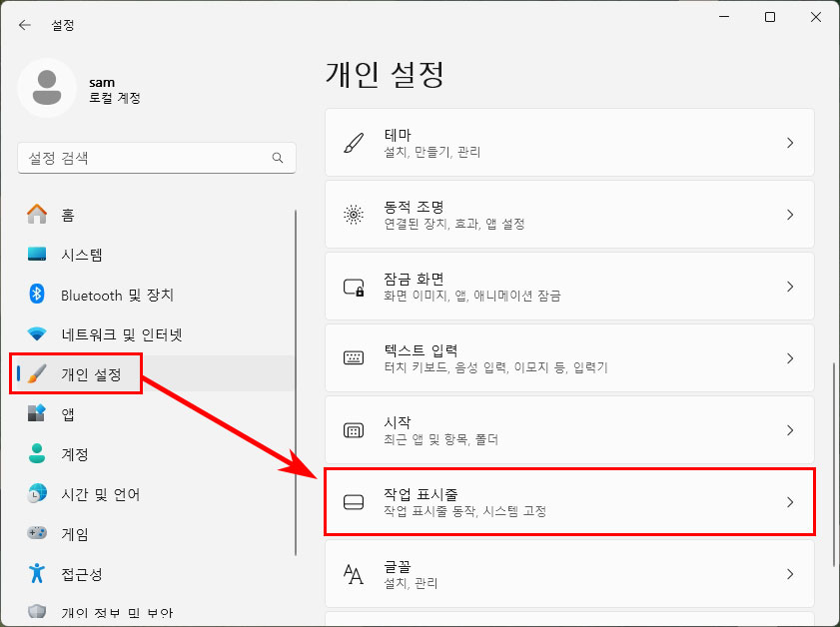Select the 앱 sidebar icon

(36, 414)
